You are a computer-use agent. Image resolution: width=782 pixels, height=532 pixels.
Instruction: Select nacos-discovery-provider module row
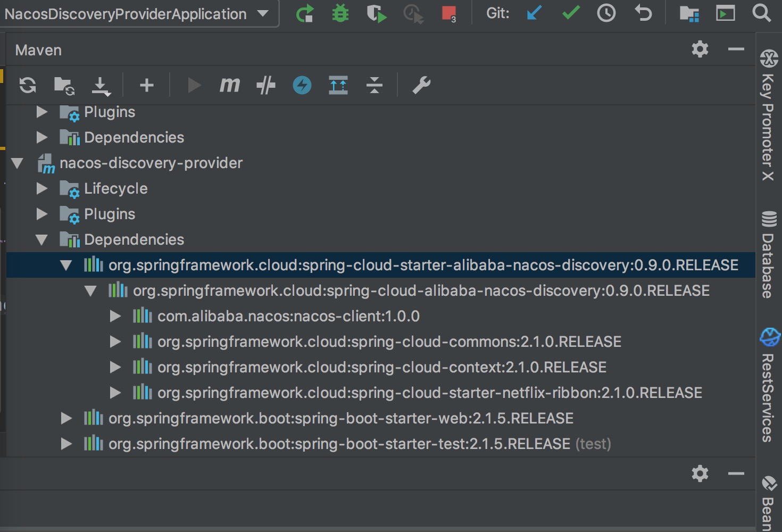tap(381, 163)
